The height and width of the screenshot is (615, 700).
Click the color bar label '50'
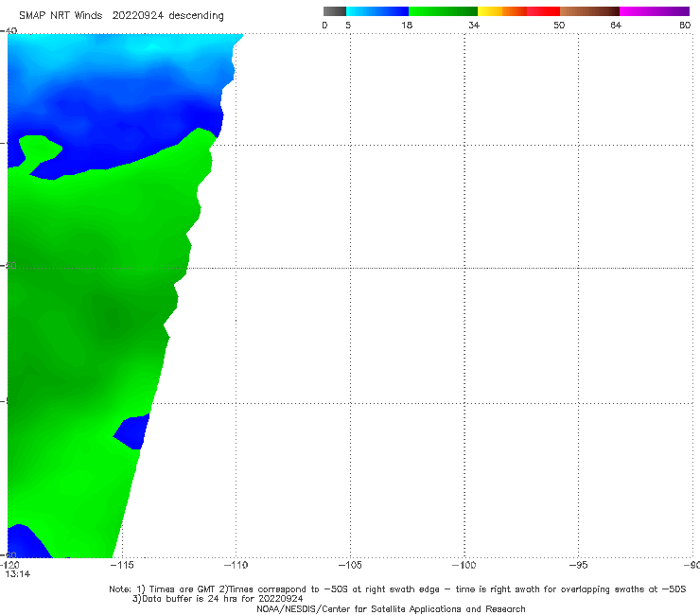pyautogui.click(x=559, y=25)
